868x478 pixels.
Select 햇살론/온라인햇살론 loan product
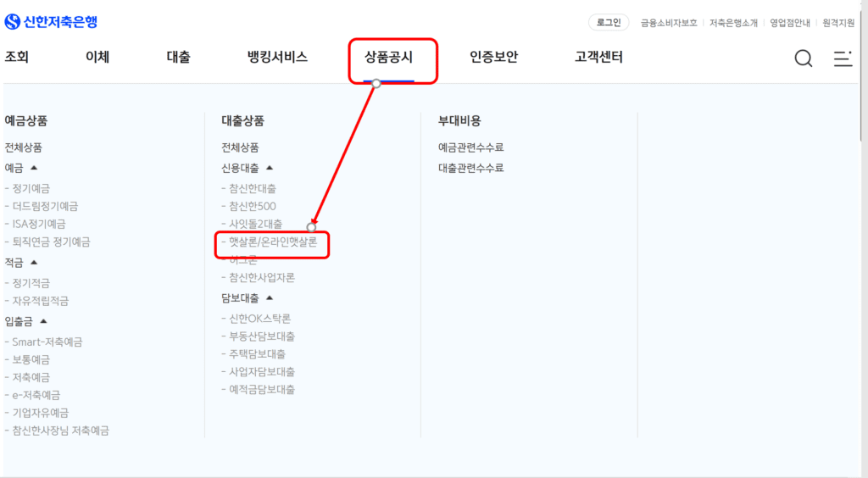(x=270, y=242)
